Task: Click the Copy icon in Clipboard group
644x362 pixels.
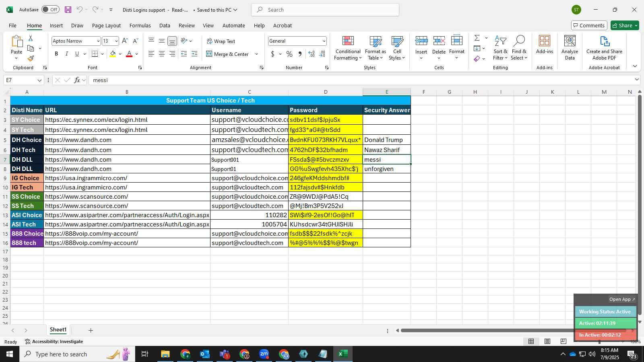Action: coord(31,48)
